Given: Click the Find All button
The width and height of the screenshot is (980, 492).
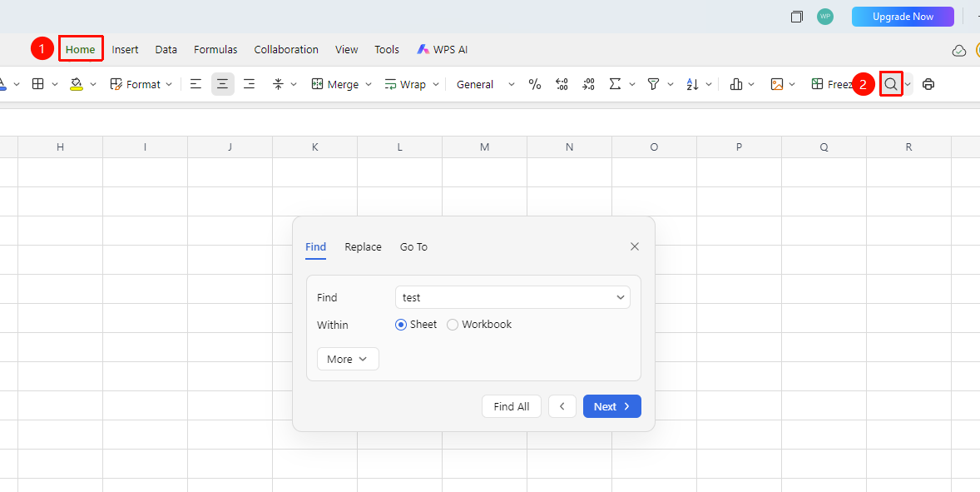Looking at the screenshot, I should (512, 406).
